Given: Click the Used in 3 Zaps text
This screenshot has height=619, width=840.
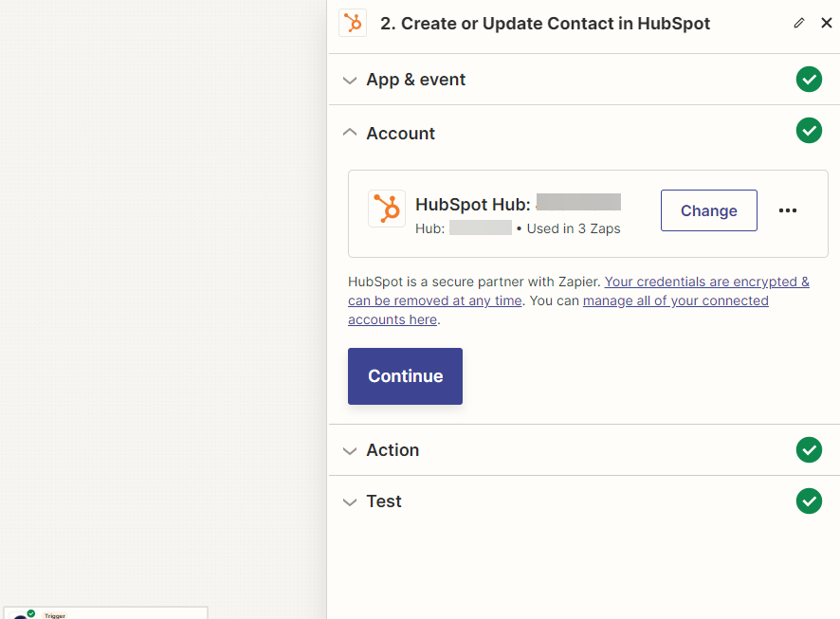Looking at the screenshot, I should [x=574, y=228].
